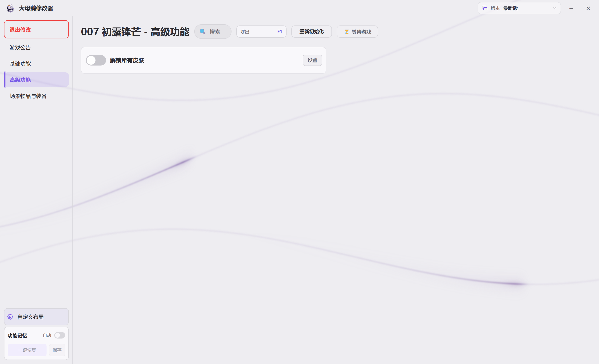Click the 一键恢复 button

[x=27, y=350]
